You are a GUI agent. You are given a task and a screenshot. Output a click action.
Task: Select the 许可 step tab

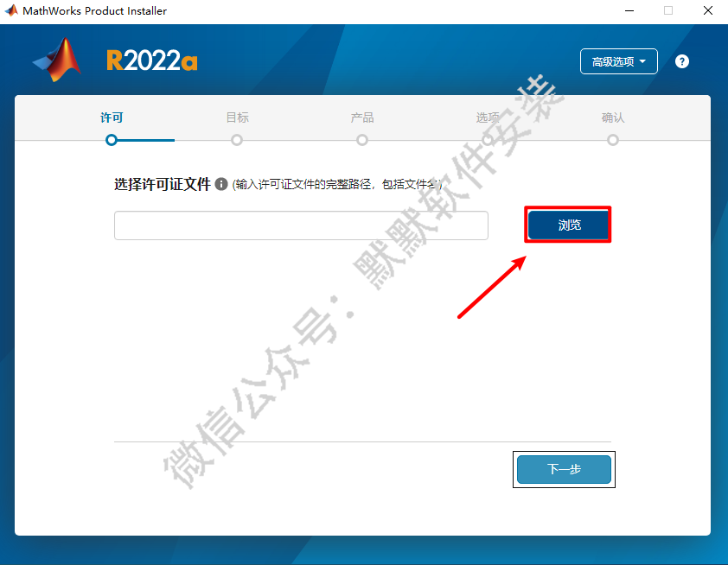(x=112, y=117)
